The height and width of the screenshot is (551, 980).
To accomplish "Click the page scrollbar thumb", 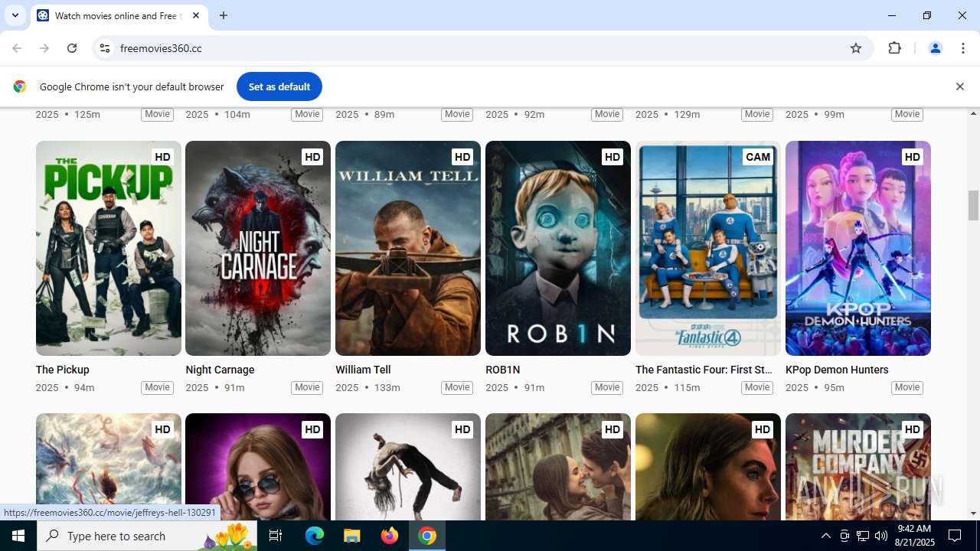I will click(973, 204).
